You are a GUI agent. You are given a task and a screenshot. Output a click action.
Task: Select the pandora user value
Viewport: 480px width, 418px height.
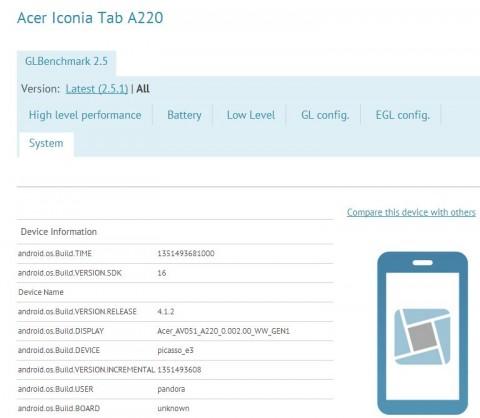tap(171, 389)
